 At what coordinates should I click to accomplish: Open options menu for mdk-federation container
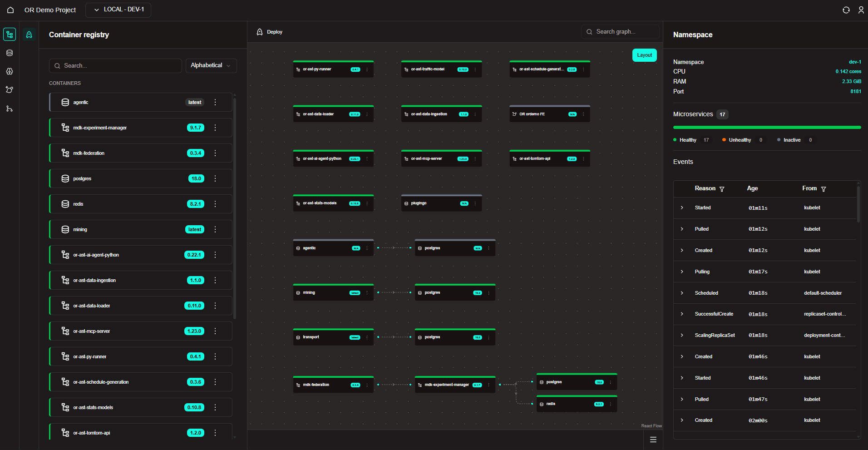(215, 153)
